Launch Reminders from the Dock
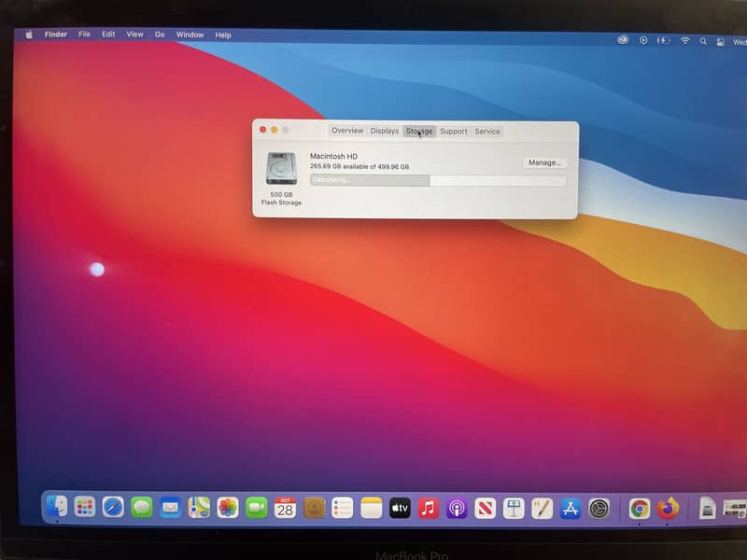Screen dimensions: 747x560 343,509
